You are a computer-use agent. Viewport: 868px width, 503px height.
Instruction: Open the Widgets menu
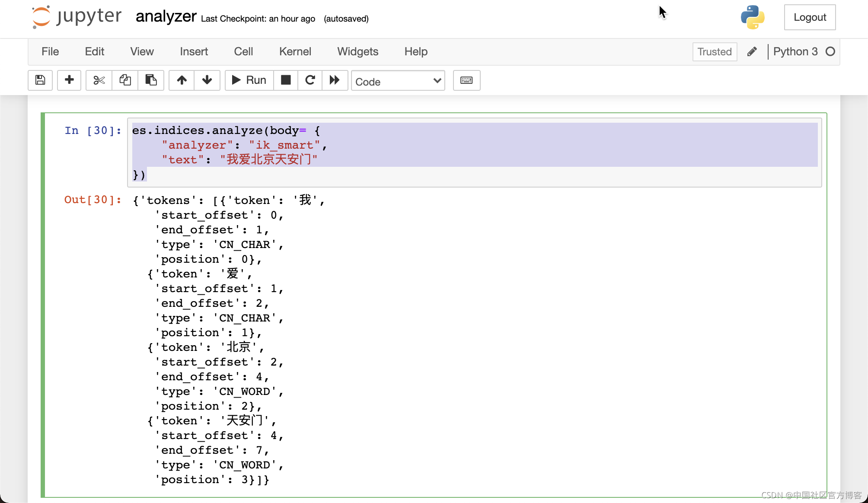coord(357,51)
